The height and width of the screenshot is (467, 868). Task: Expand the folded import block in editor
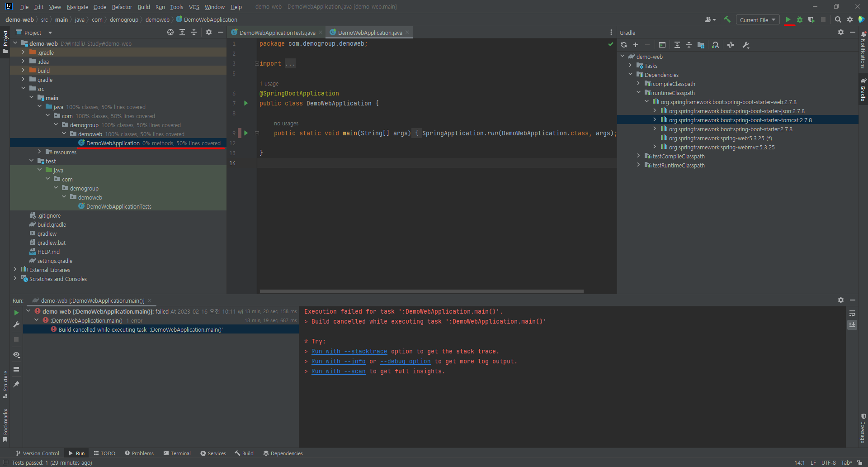[x=257, y=64]
